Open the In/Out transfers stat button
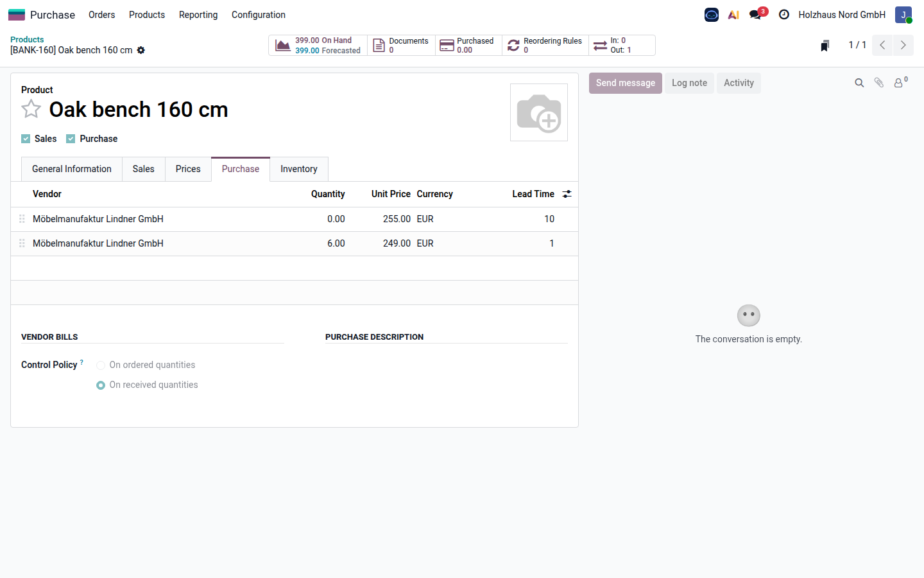 coord(622,46)
